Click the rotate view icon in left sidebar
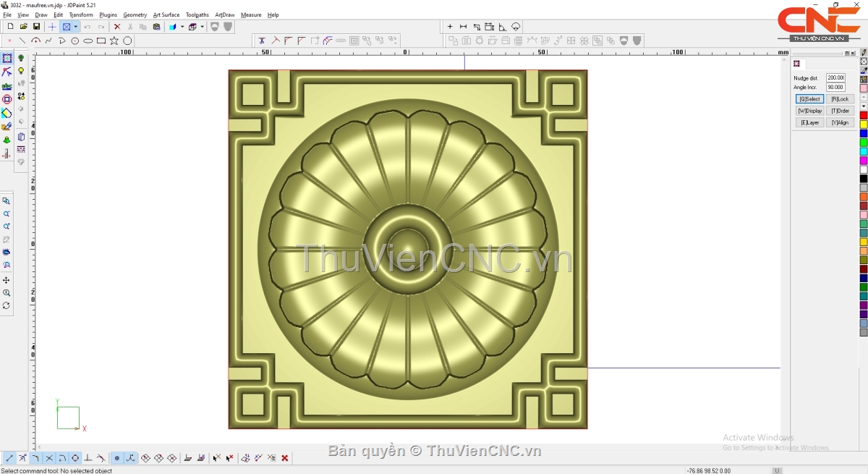 (x=7, y=306)
